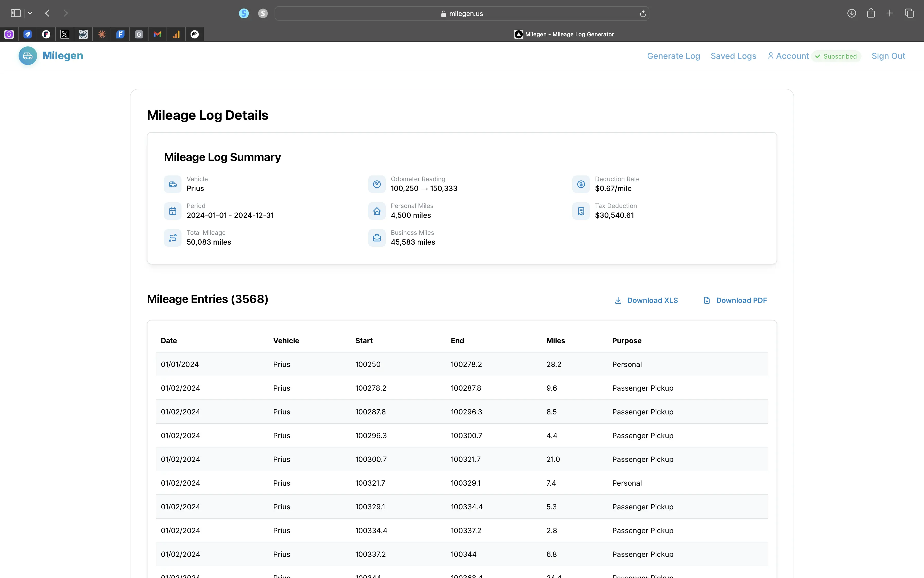Open Saved Logs navigation link
Viewport: 924px width, 578px height.
pyautogui.click(x=733, y=56)
